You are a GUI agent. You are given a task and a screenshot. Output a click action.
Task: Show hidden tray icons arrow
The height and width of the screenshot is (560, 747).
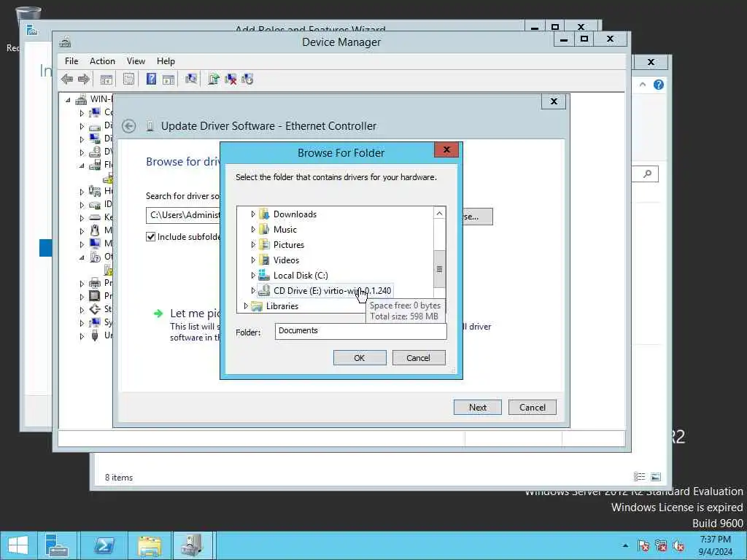pyautogui.click(x=625, y=545)
